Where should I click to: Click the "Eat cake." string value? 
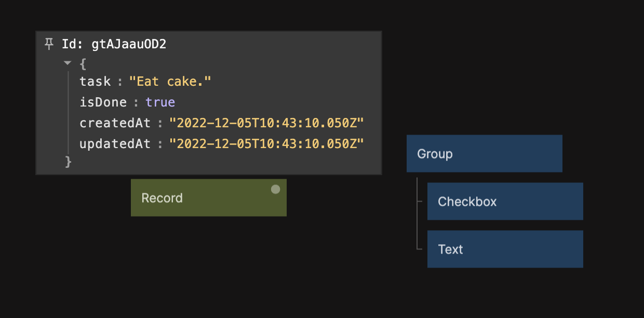click(x=170, y=82)
